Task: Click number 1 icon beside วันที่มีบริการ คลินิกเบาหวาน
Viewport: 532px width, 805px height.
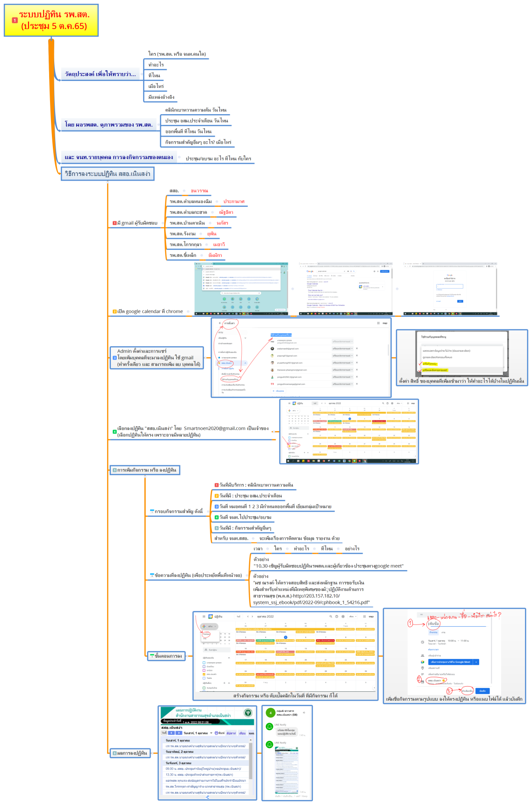Action: (x=216, y=485)
